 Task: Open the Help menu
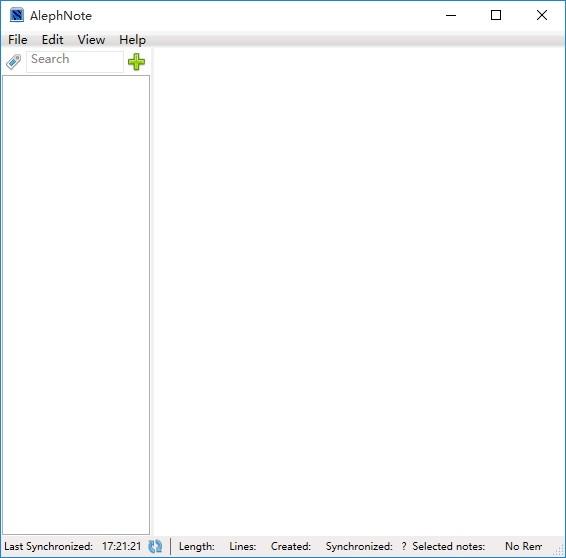click(132, 40)
